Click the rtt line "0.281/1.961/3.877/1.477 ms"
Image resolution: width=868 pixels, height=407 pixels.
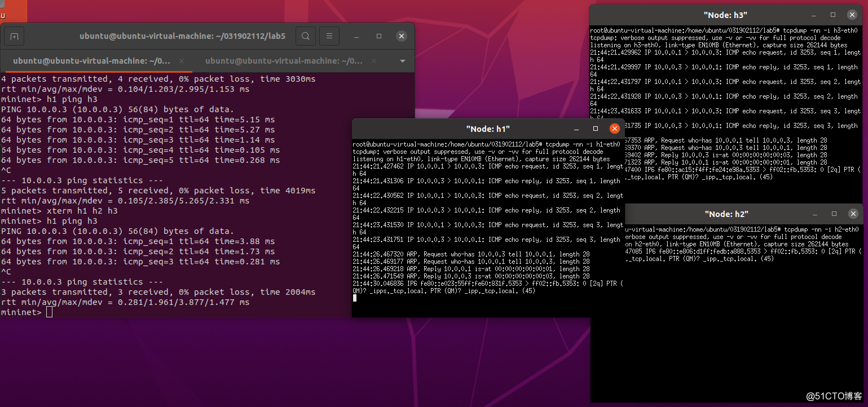[x=125, y=302]
